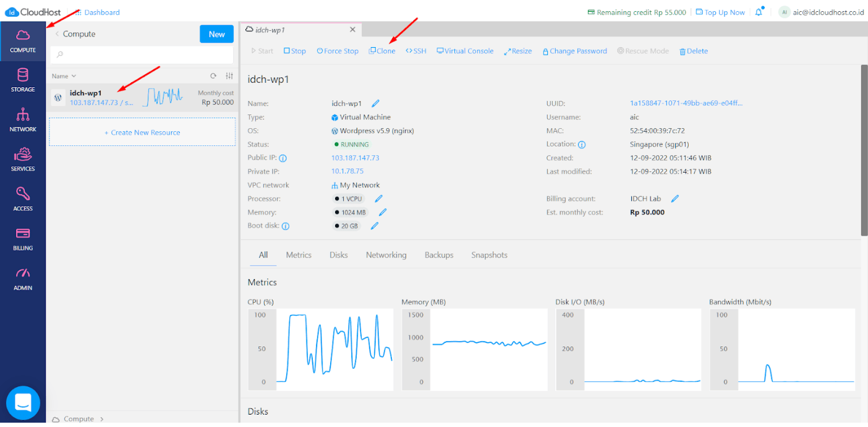This screenshot has height=427, width=868.
Task: Click the notification bell icon
Action: tap(759, 12)
